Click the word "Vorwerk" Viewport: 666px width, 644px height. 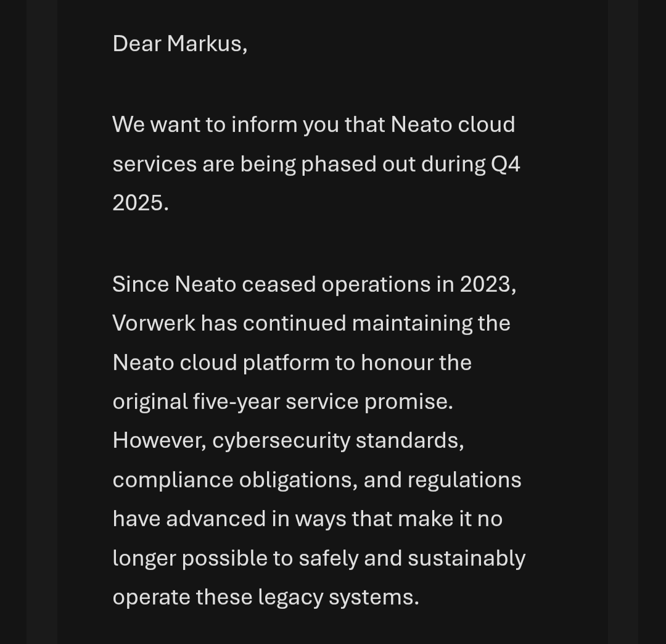pyautogui.click(x=154, y=323)
